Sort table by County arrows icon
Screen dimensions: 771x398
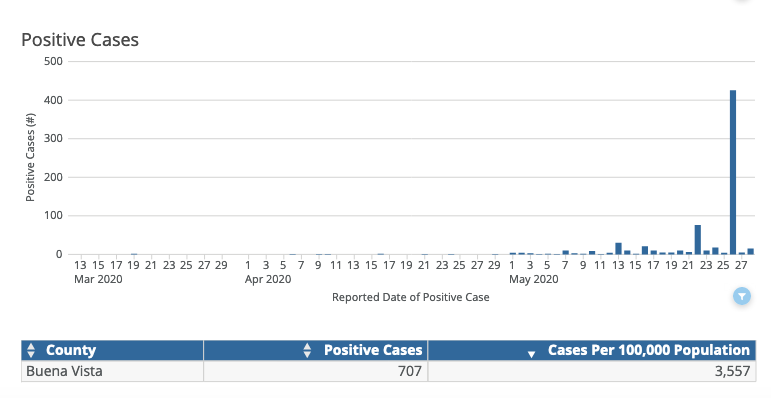coord(31,350)
